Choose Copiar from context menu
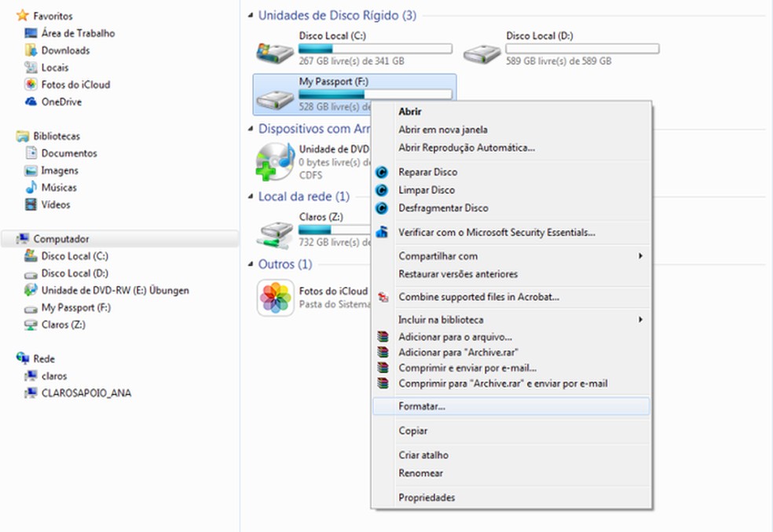773x532 pixels. (511, 431)
